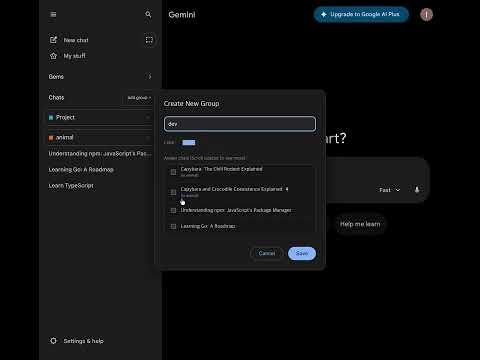The width and height of the screenshot is (480, 360).
Task: Tick the Capybara Chill Rodent checkbox
Action: point(173,172)
